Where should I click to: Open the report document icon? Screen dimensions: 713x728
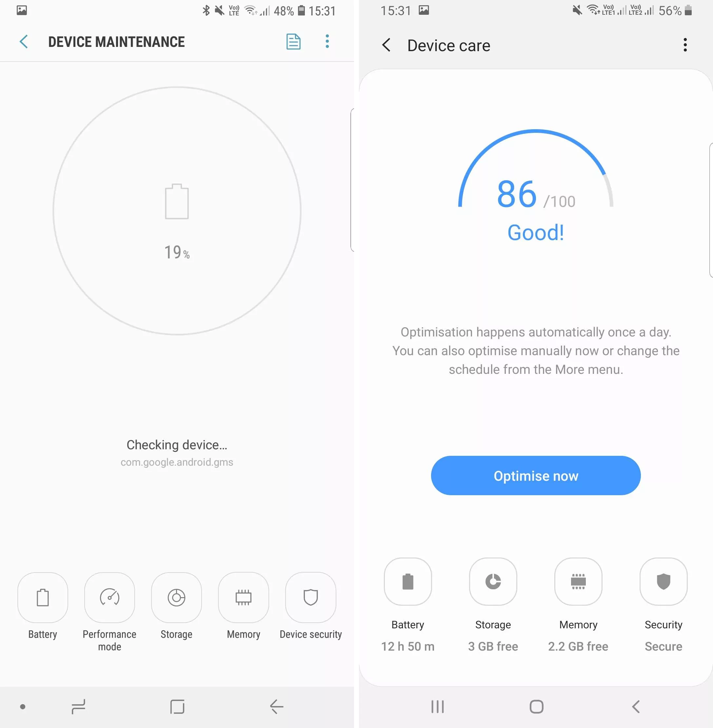tap(293, 42)
